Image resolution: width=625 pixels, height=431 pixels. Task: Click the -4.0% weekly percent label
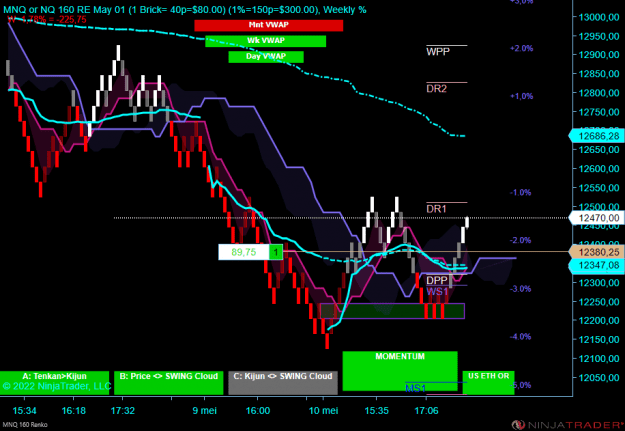(521, 337)
